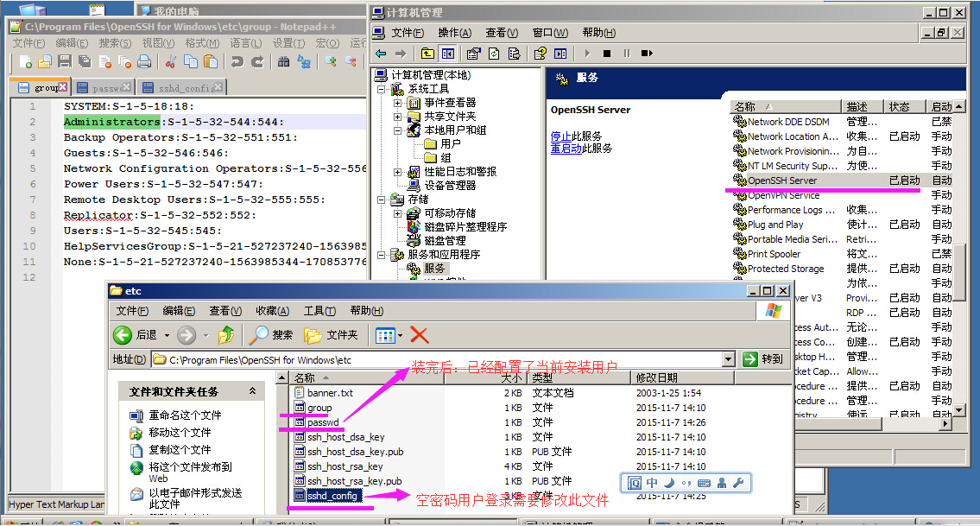Refresh the services list in Computer Management
This screenshot has height=526, width=980.
coord(494,54)
